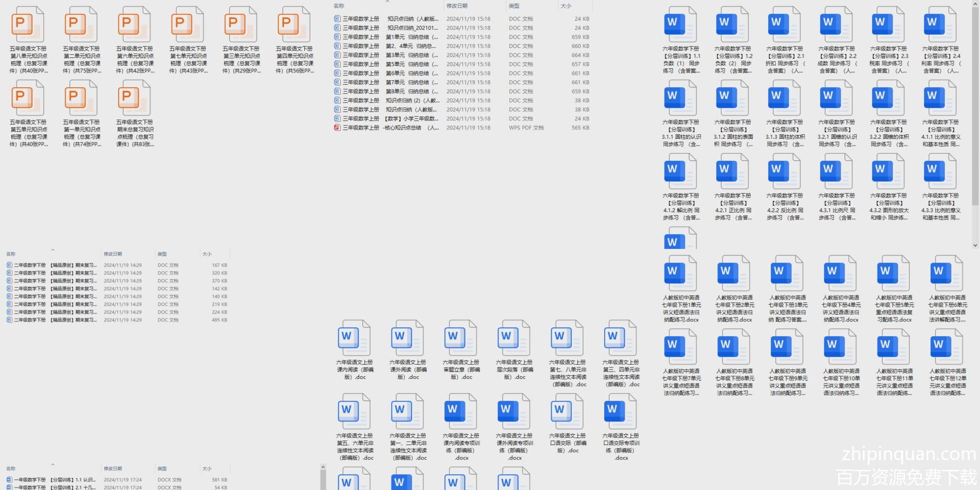The image size is (980, 490).
Task: Sort 三年级数学上册 list by 修改日期 column
Action: pos(457,6)
